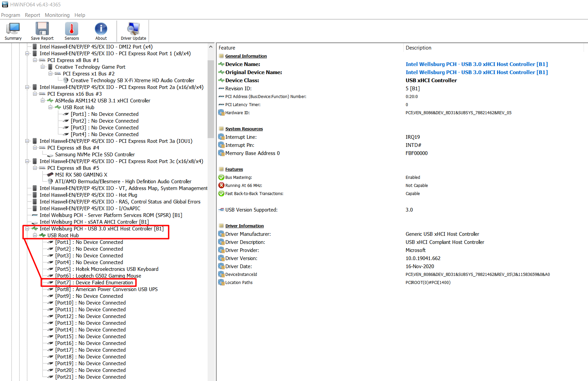The image size is (588, 381).
Task: Click the ASMedia ASM1142 USB controller icon
Action: 50,100
